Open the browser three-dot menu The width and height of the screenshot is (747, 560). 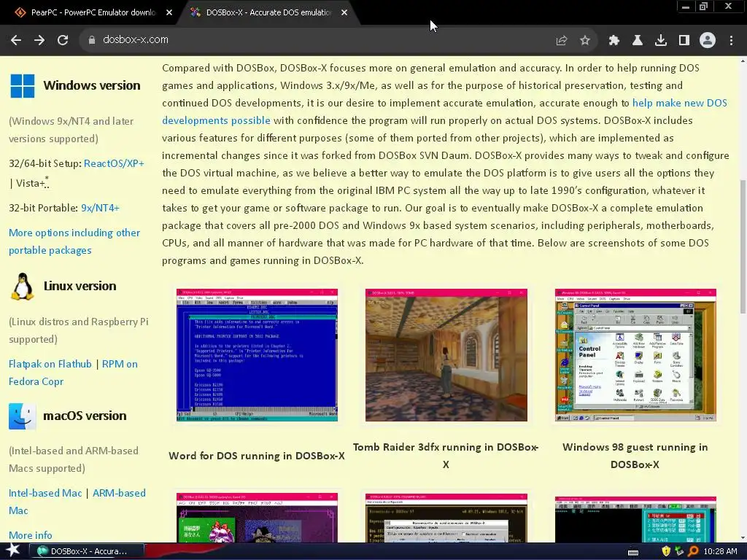[731, 41]
